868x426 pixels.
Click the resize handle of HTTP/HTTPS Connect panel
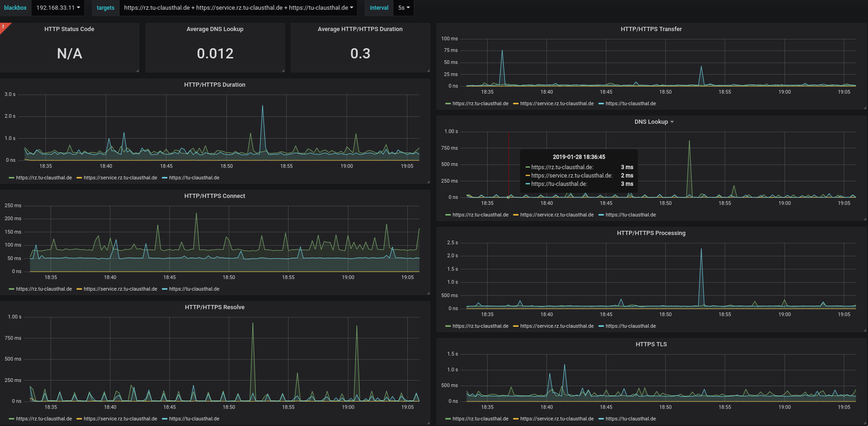[428, 293]
